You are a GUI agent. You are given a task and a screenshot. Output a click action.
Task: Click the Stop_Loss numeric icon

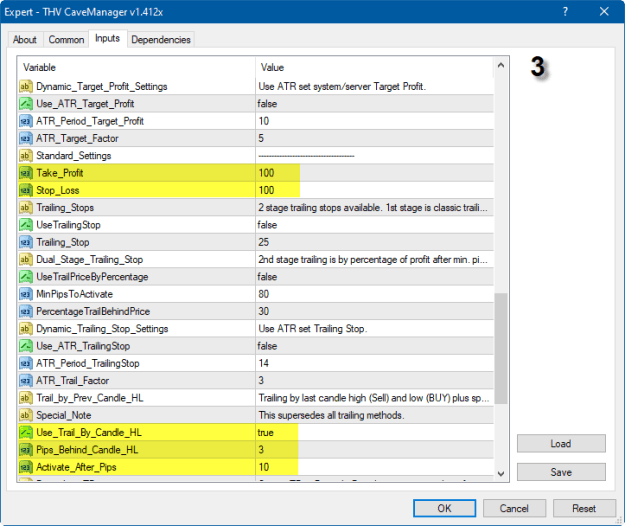pyautogui.click(x=25, y=190)
